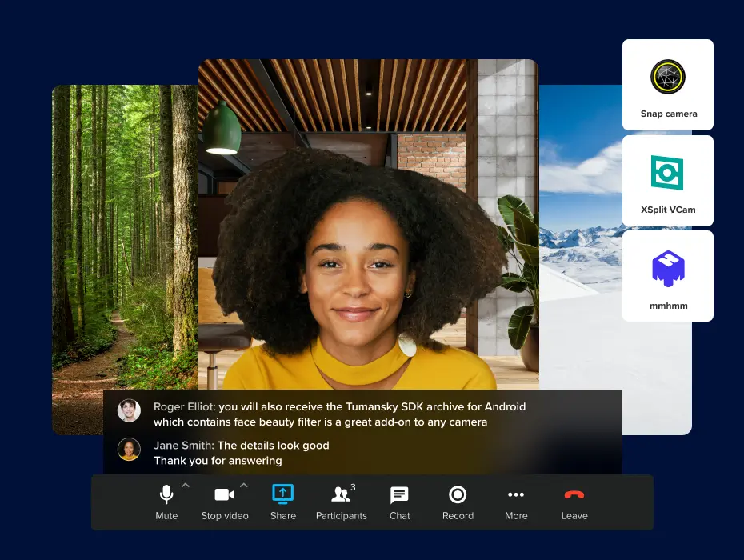Open the More options menu
Viewport: 744px width, 560px height.
[516, 494]
